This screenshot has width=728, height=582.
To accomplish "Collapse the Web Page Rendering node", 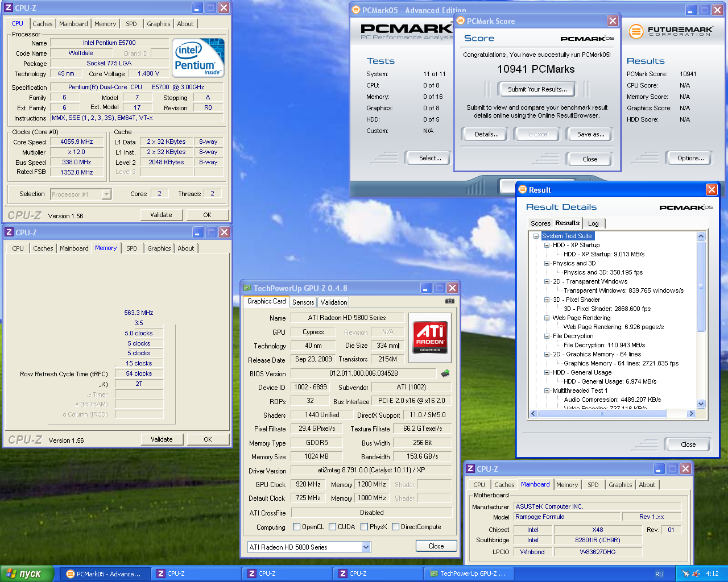I will [547, 318].
